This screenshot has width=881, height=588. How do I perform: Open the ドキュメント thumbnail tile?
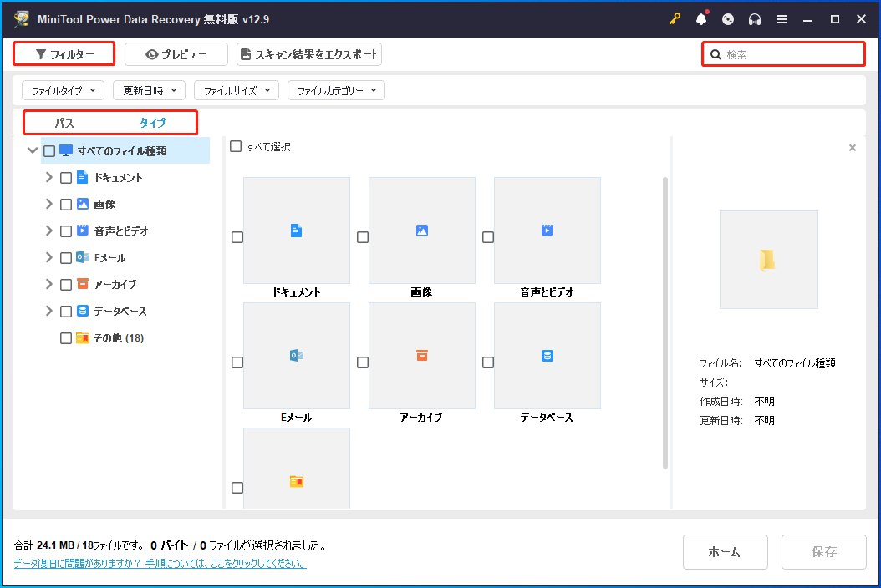click(x=297, y=231)
